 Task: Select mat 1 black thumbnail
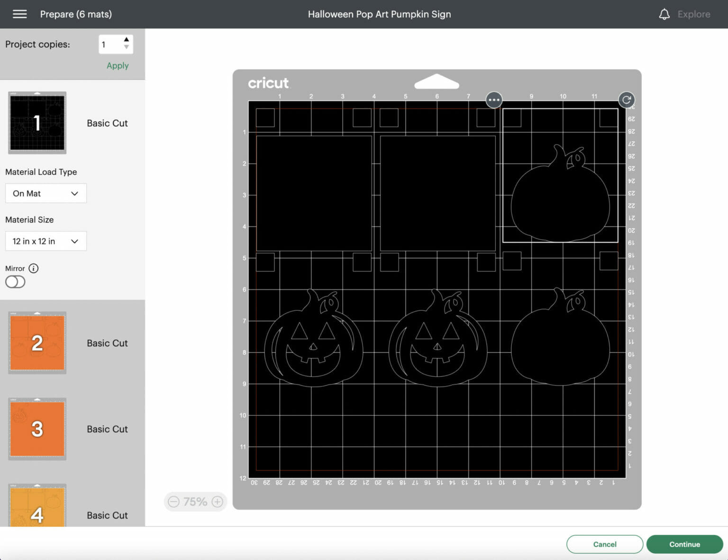(x=37, y=123)
